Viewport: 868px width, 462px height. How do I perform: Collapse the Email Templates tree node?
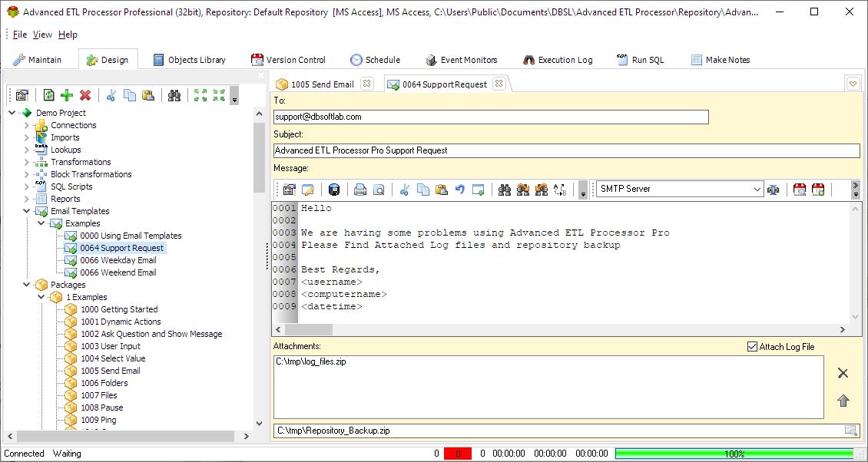coord(26,211)
